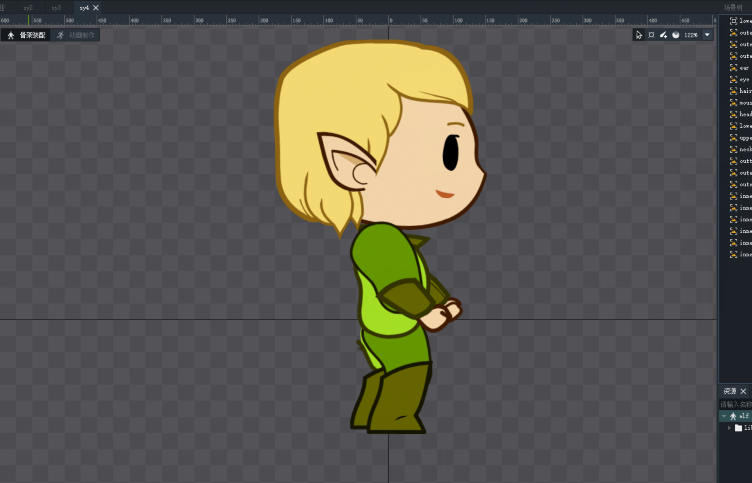This screenshot has width=752, height=483.
Task: Expand the lib folder arrow
Action: tap(729, 427)
